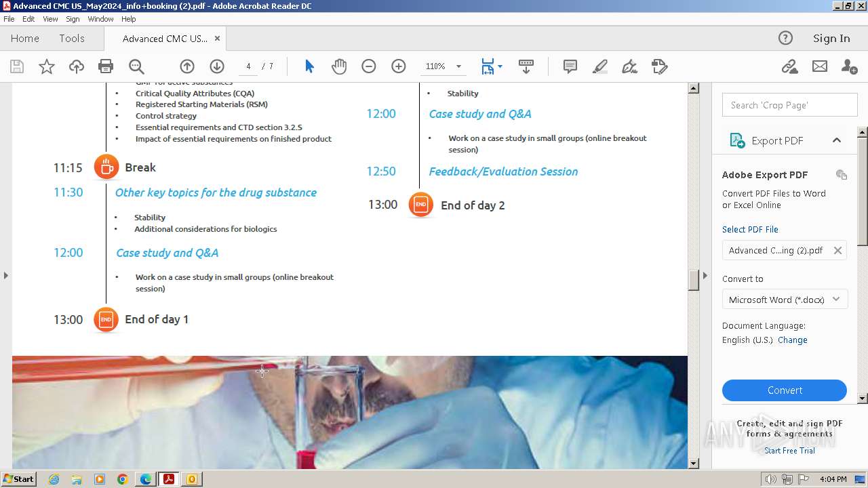Open the file explorer taskbar icon
868x488 pixels.
tap(77, 479)
